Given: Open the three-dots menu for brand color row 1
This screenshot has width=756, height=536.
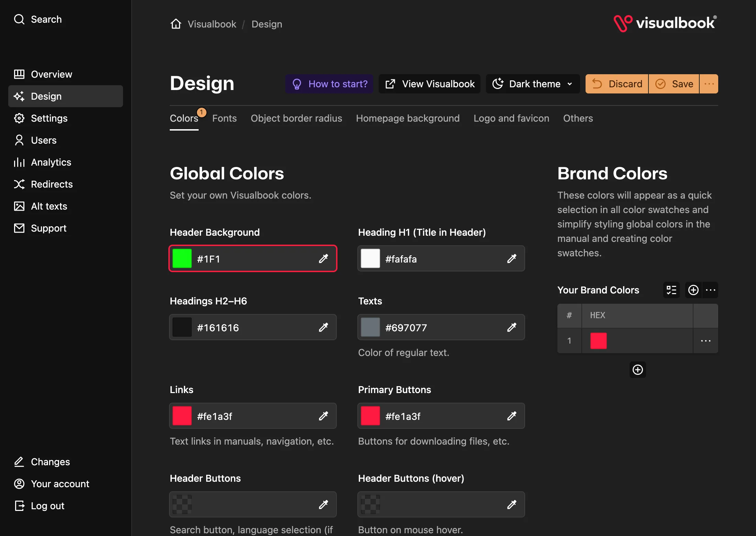Looking at the screenshot, I should (705, 341).
